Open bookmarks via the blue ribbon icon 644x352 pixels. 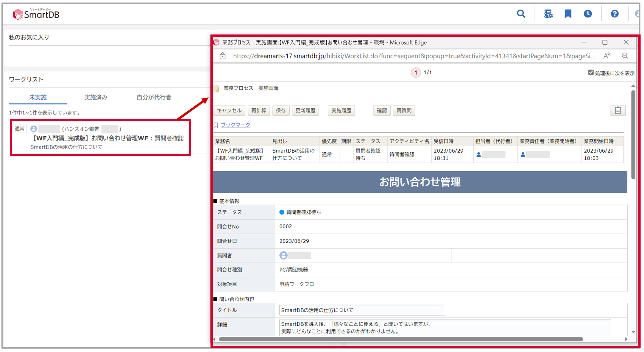click(x=568, y=14)
